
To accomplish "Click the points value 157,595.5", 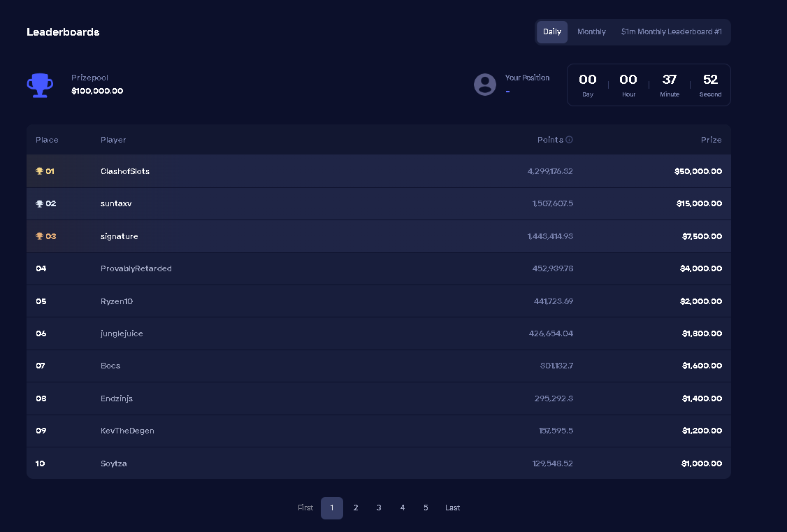I will coord(556,431).
